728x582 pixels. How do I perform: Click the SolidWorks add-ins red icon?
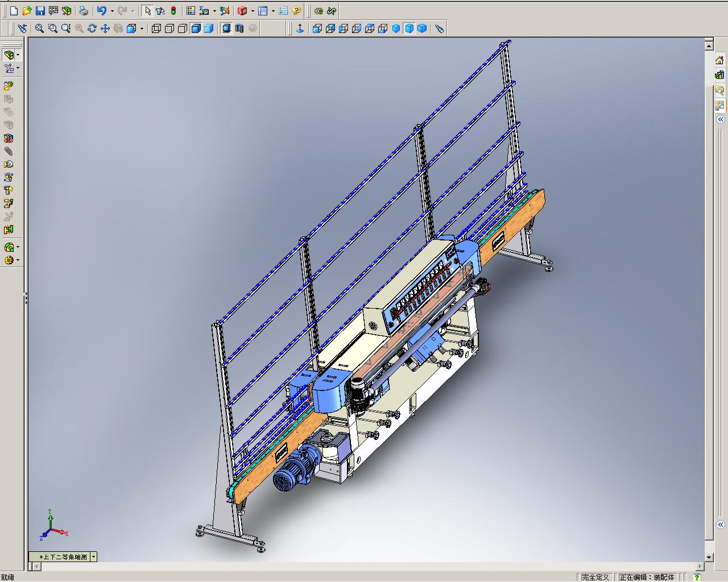242,11
